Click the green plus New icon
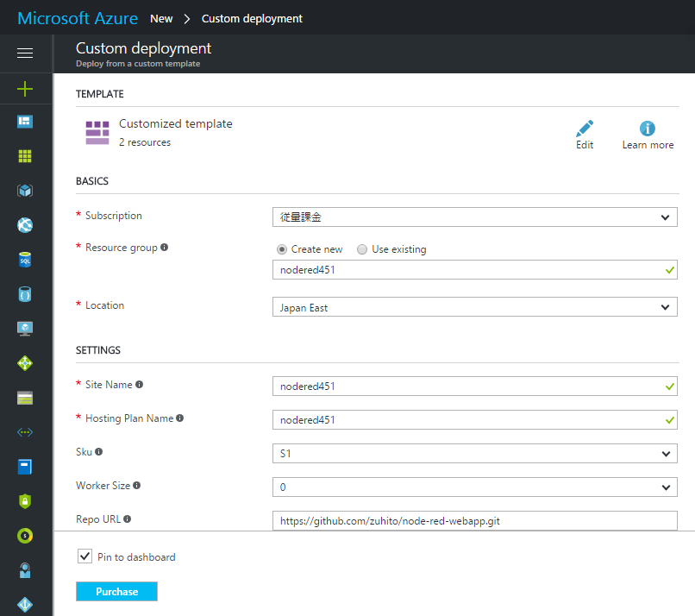The image size is (695, 616). point(25,89)
